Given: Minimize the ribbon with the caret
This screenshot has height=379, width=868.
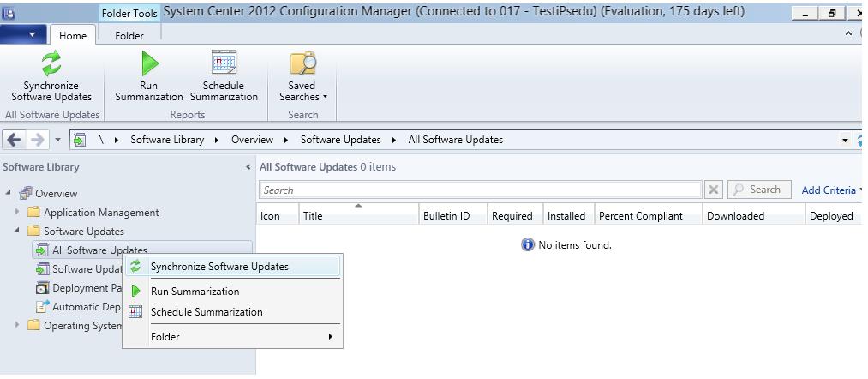Looking at the screenshot, I should (x=848, y=34).
